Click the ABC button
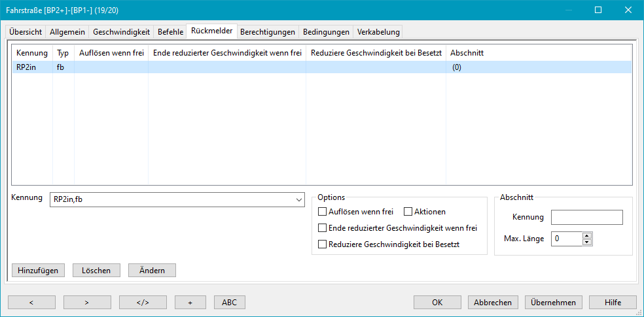Image resolution: width=644 pixels, height=317 pixels. (x=229, y=302)
